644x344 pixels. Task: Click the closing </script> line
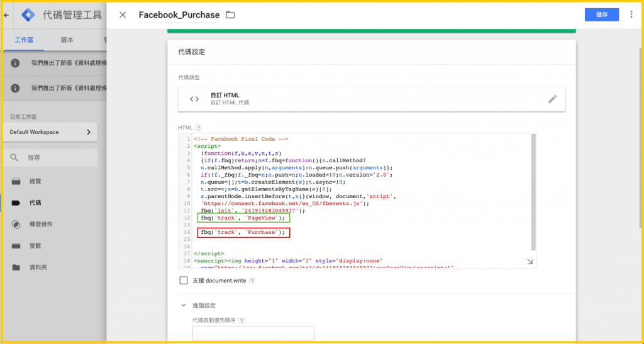click(x=209, y=253)
